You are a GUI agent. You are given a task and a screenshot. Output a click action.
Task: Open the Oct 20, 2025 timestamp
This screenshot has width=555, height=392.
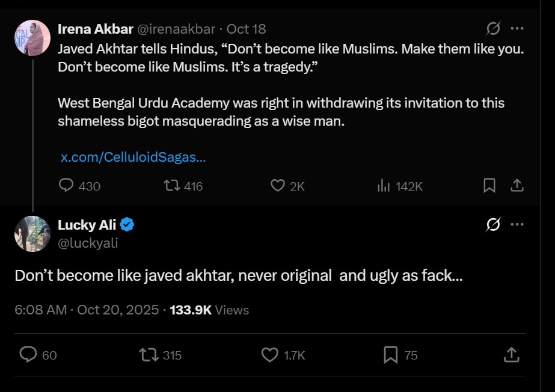(118, 310)
